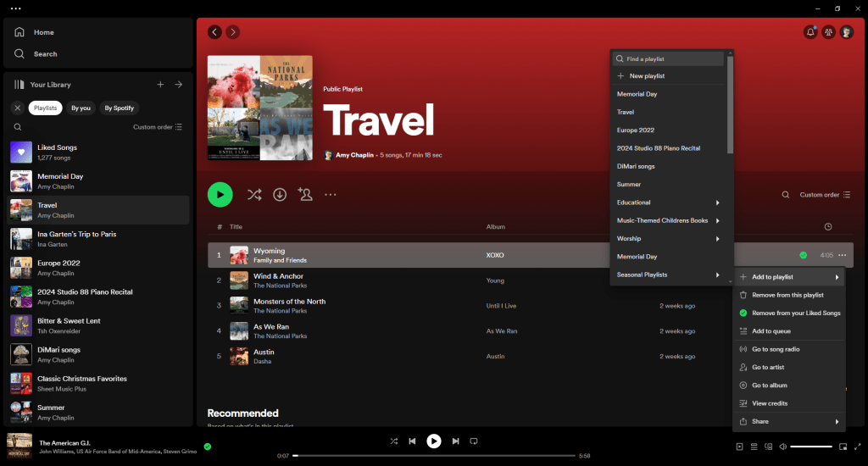868x466 pixels.
Task: Expand Music-Themed Childrens Books submenu
Action: pyautogui.click(x=668, y=220)
